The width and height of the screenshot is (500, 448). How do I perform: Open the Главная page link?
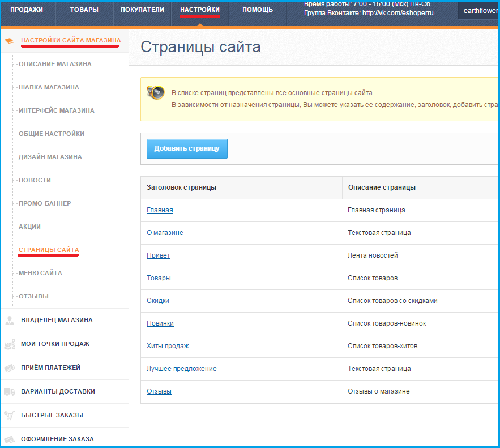(160, 210)
